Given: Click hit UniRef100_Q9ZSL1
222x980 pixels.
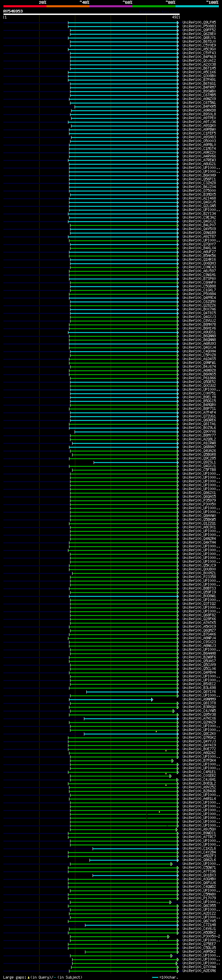Looking at the screenshot, I should pos(199,462).
